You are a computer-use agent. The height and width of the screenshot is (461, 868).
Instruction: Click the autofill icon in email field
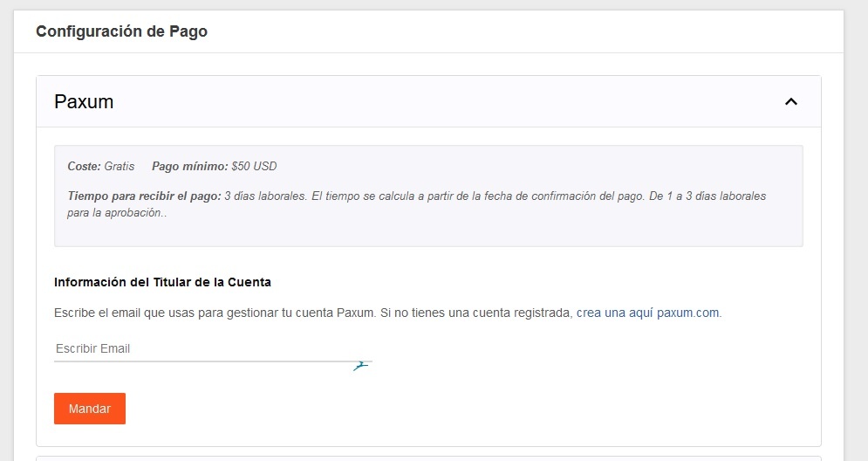click(x=361, y=365)
